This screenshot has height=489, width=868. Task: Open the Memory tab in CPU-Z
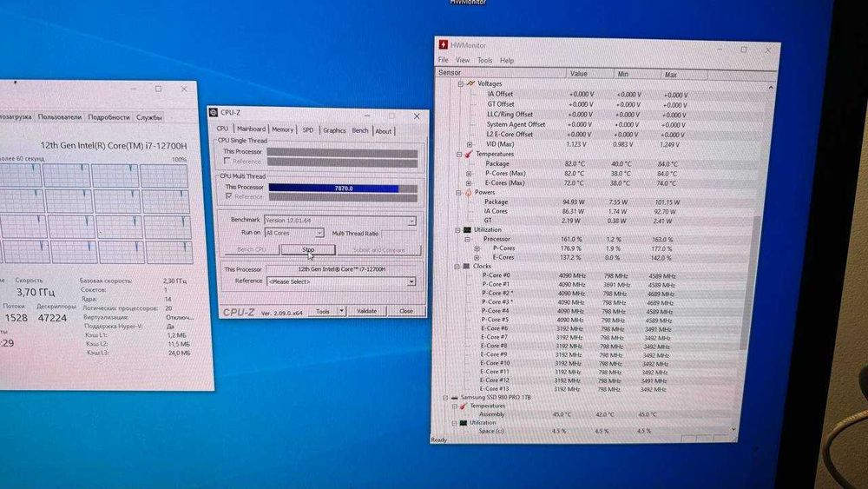point(282,129)
